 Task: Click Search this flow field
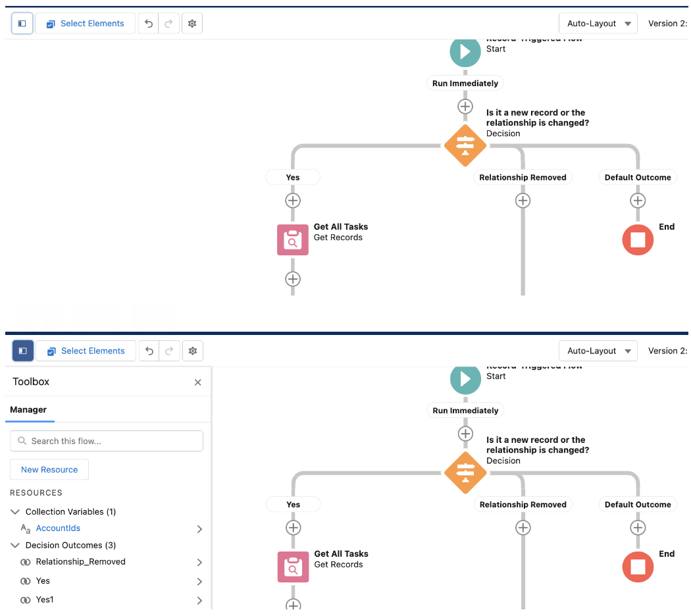tap(106, 441)
